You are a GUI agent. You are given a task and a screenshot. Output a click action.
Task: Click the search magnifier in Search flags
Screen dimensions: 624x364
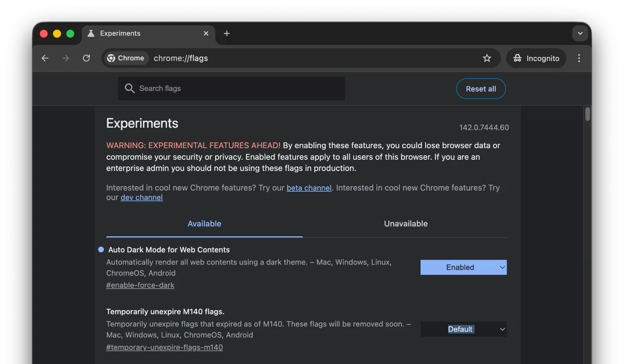129,88
